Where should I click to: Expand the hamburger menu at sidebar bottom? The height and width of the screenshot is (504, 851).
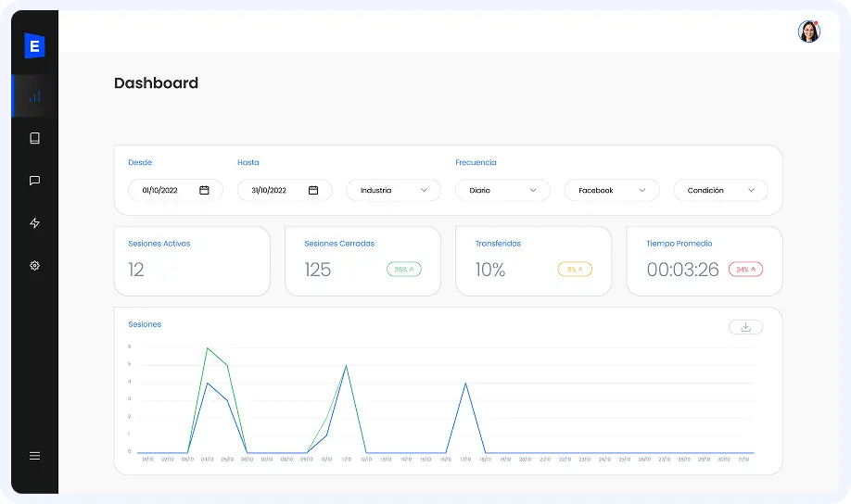(34, 456)
